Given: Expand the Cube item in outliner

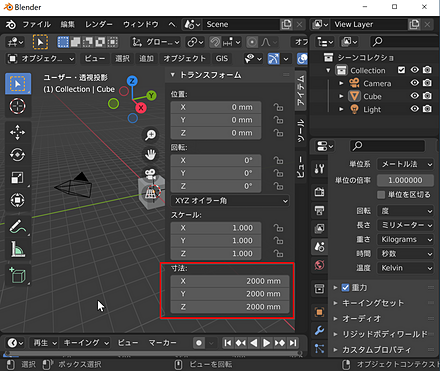Looking at the screenshot, I should coord(341,96).
